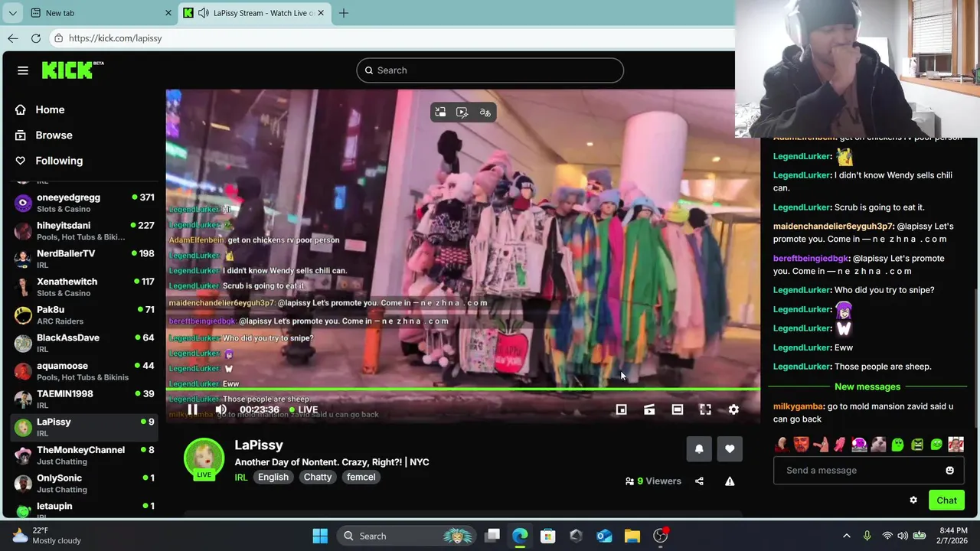This screenshot has height=551, width=980.
Task: Open aquamoose channel
Action: tap(84, 371)
